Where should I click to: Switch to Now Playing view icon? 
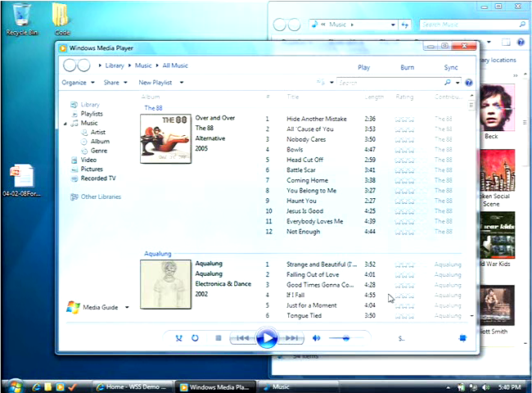point(462,338)
